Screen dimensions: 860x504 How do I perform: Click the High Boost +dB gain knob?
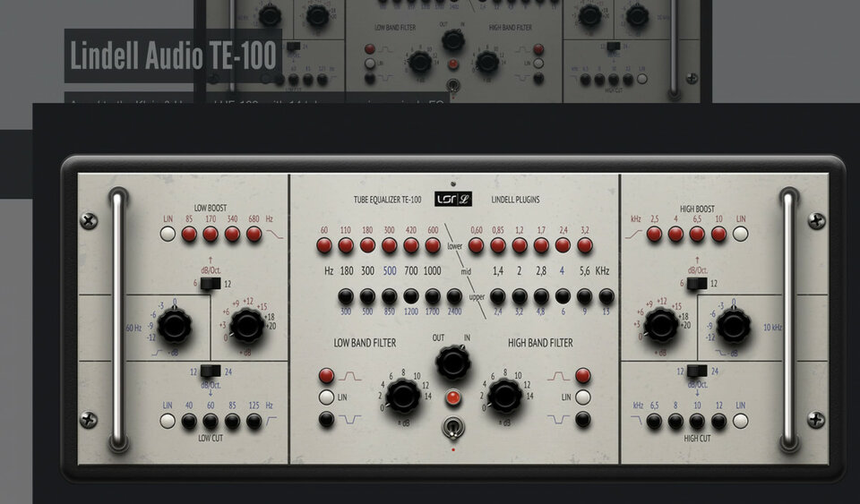(x=661, y=326)
